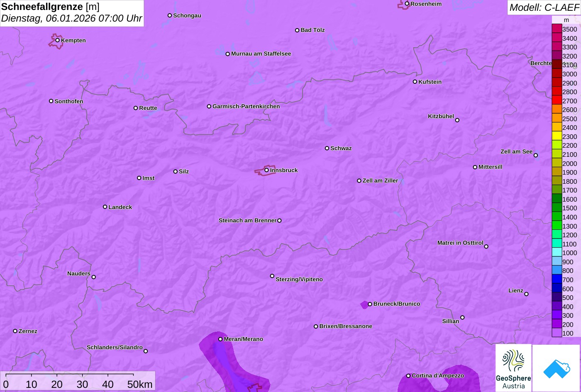Click the Bad Tölz marker dot
Image resolution: width=581 pixels, height=392 pixels.
tap(297, 30)
